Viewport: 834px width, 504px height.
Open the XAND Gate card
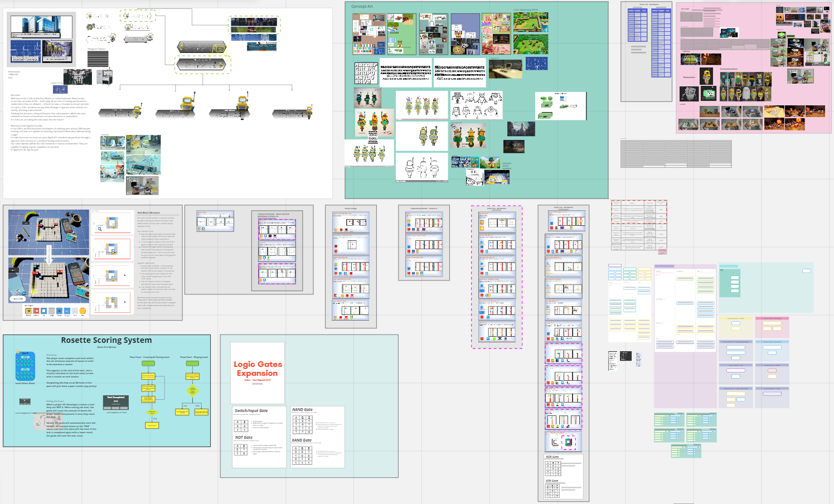(302, 440)
